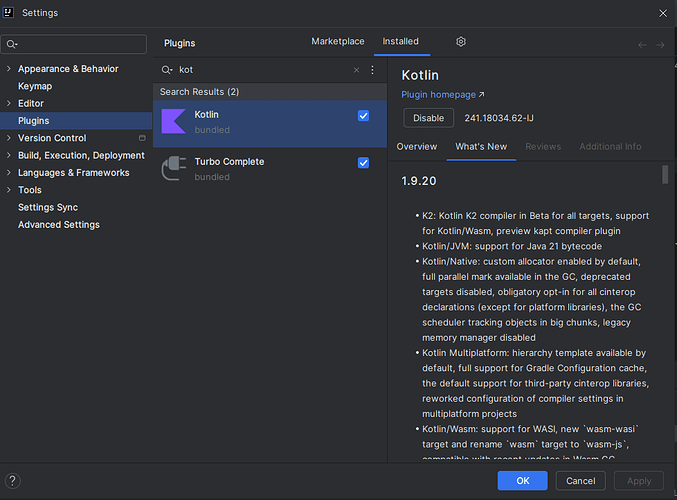Switch to the Marketplace tab

coord(338,42)
